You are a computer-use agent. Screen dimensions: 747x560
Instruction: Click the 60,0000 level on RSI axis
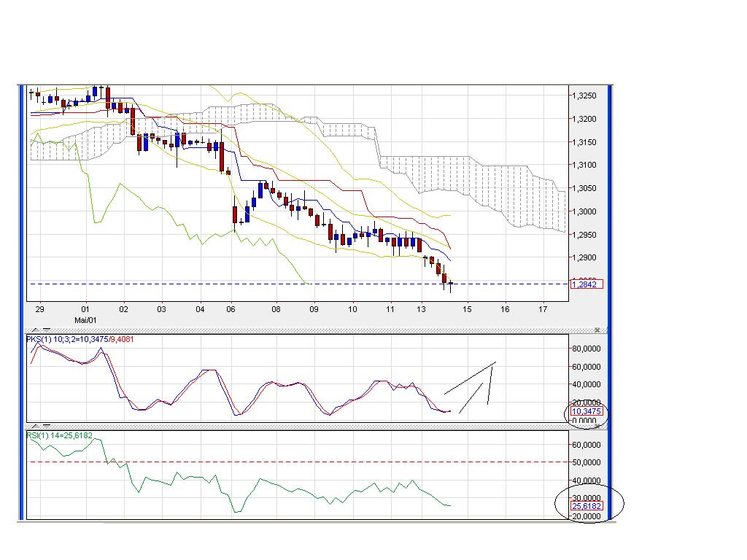pos(586,445)
